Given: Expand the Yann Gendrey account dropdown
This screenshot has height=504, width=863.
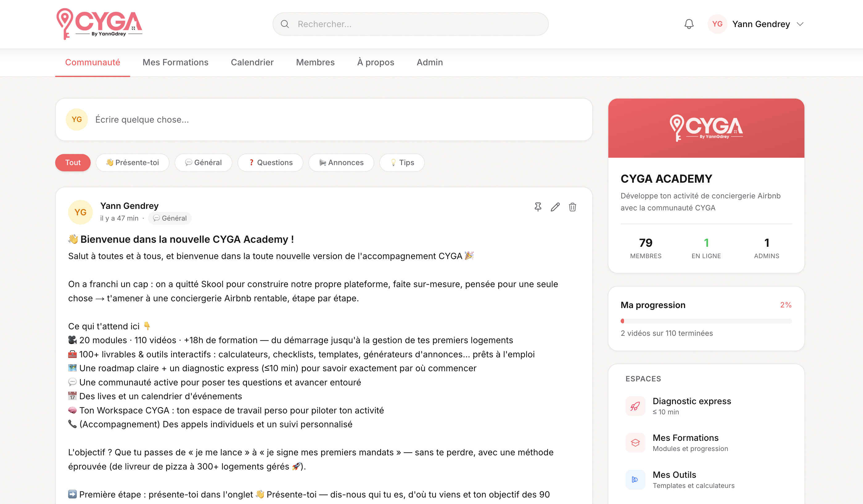Looking at the screenshot, I should point(800,24).
